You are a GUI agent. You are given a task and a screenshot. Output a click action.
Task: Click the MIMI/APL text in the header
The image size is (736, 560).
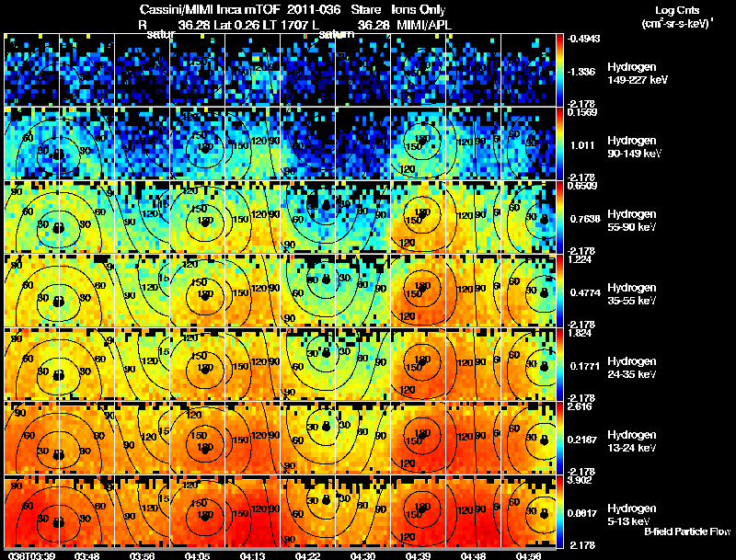pos(424,25)
